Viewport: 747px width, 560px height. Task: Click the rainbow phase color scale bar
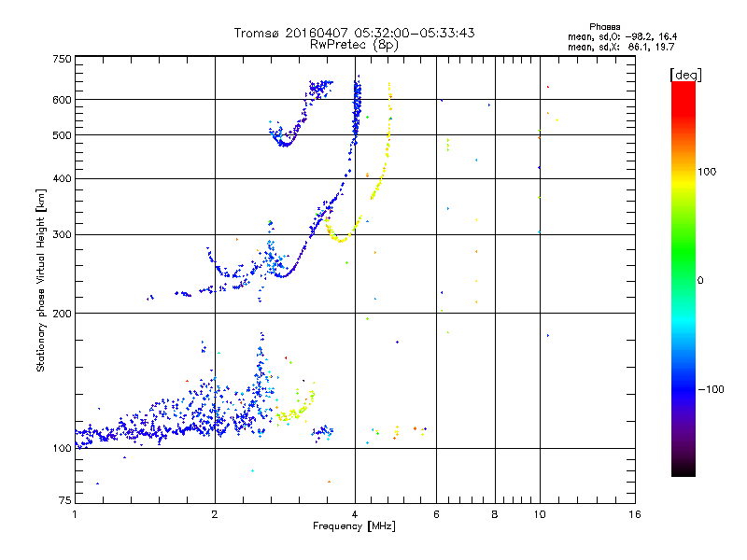684,278
